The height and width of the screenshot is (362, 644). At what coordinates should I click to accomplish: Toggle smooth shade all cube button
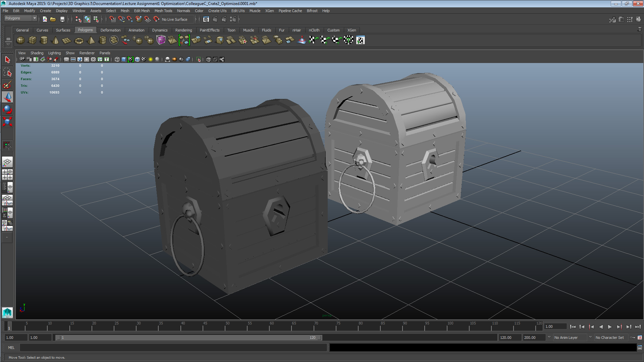pyautogui.click(x=124, y=59)
